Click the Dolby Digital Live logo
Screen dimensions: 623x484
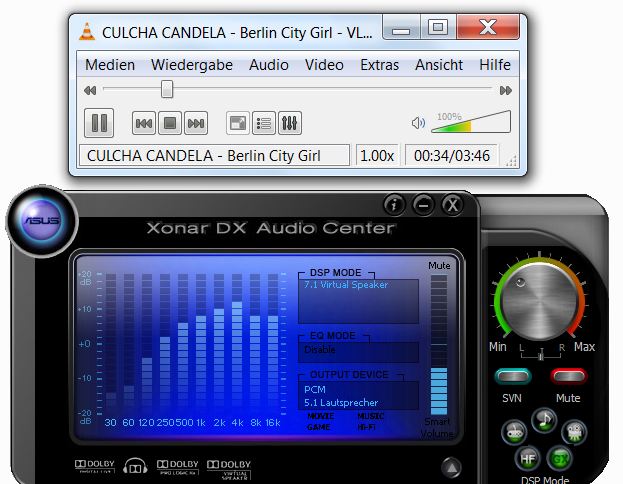coord(95,466)
